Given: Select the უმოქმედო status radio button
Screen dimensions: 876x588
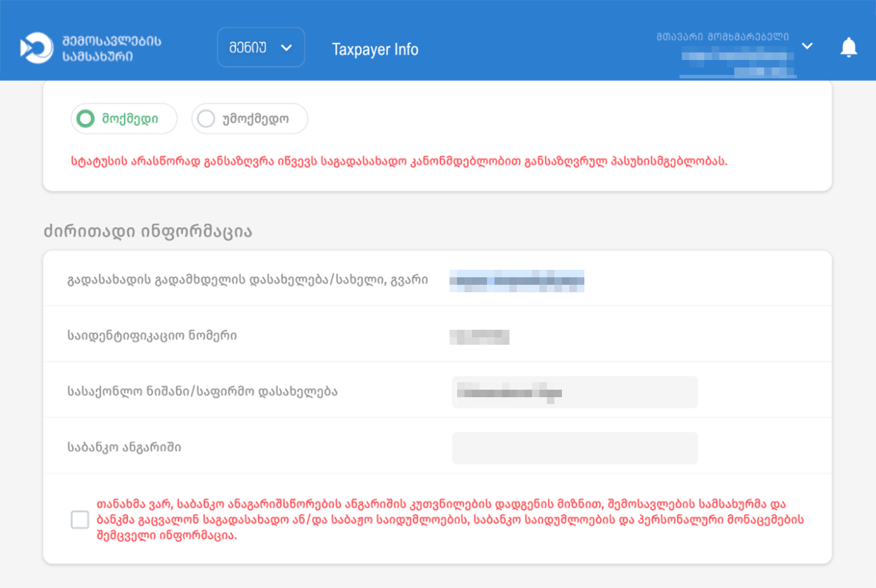Looking at the screenshot, I should point(206,119).
